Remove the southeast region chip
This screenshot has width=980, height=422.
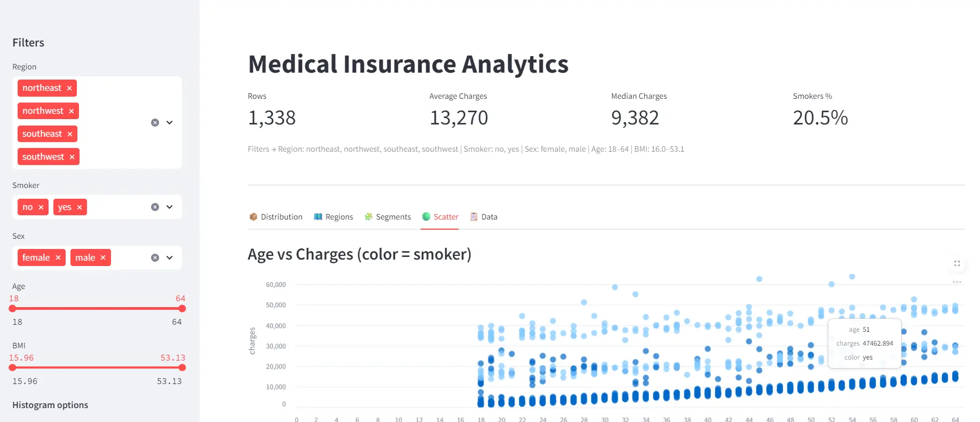[70, 134]
